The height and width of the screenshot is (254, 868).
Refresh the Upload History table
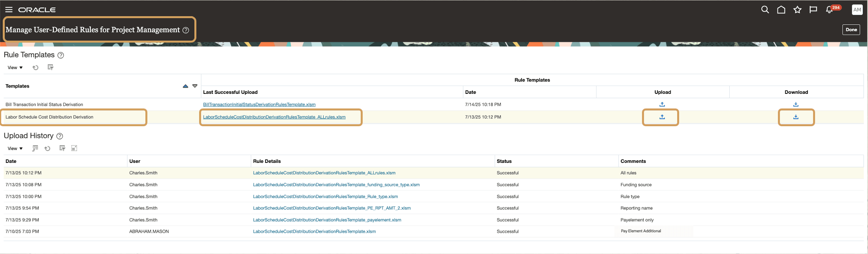(47, 148)
